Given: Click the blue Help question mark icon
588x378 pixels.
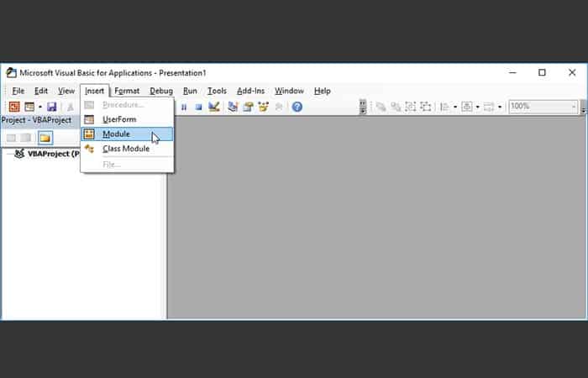Looking at the screenshot, I should coord(297,107).
